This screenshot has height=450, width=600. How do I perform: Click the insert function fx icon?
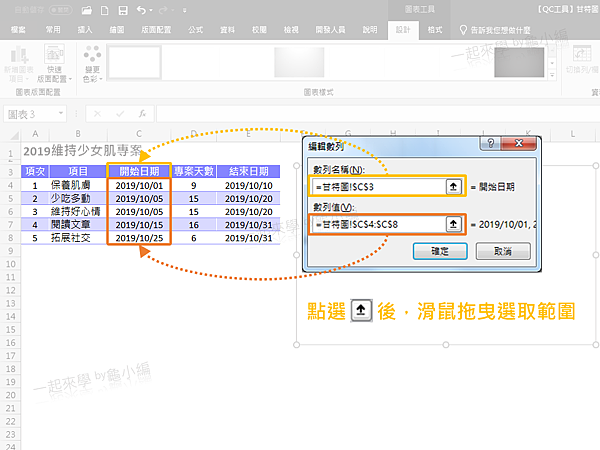pyautogui.click(x=142, y=114)
